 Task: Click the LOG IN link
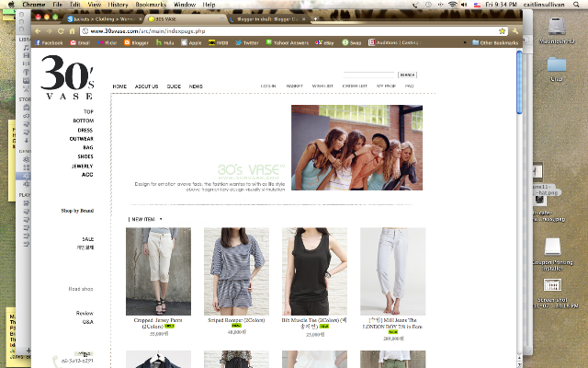tap(268, 86)
